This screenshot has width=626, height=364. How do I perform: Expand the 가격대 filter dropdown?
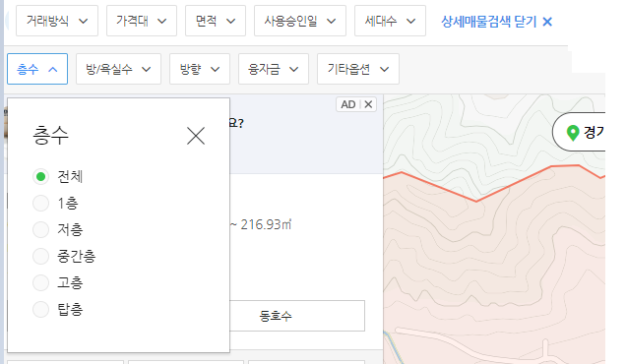click(142, 21)
